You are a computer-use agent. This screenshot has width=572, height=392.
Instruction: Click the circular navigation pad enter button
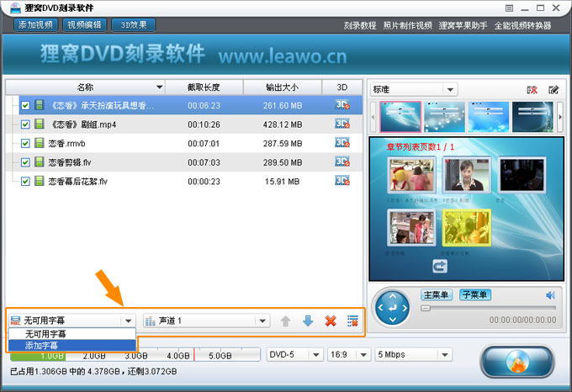(393, 308)
